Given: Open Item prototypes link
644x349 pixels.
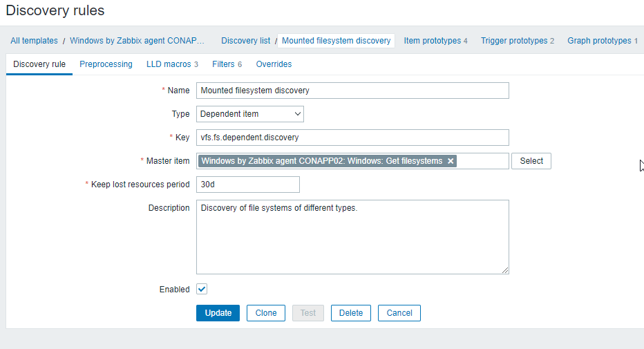Looking at the screenshot, I should (x=435, y=41).
